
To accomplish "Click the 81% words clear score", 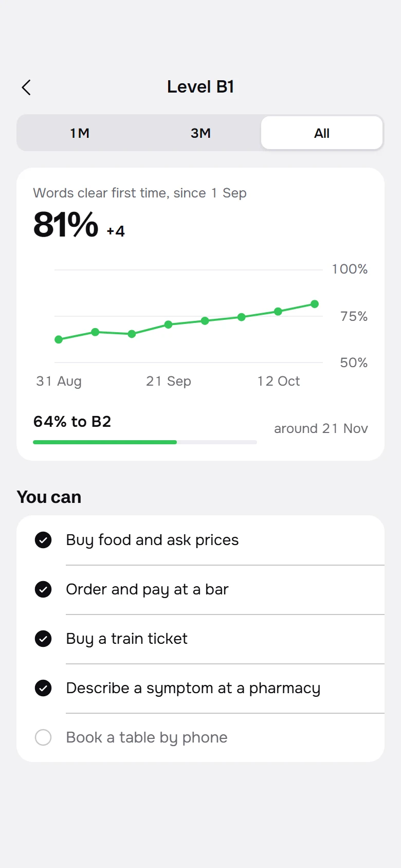I will coord(66,225).
